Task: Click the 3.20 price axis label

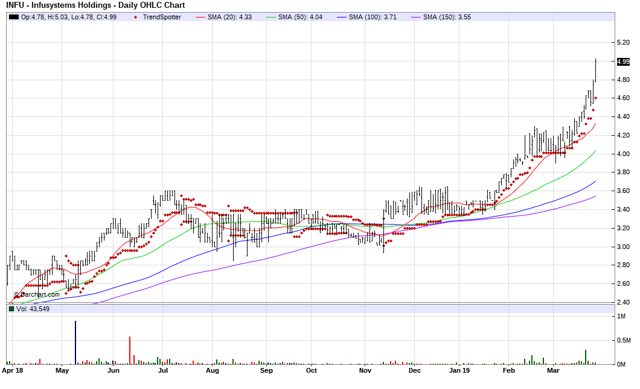Action: click(623, 228)
